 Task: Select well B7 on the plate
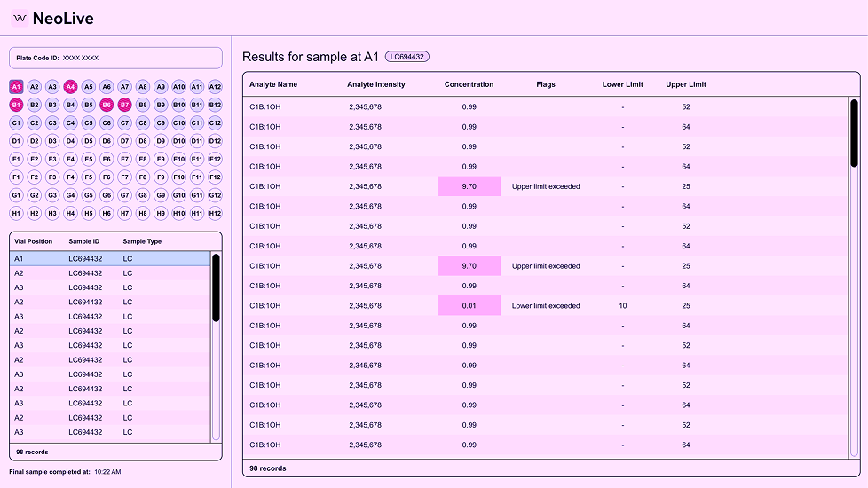(x=124, y=105)
